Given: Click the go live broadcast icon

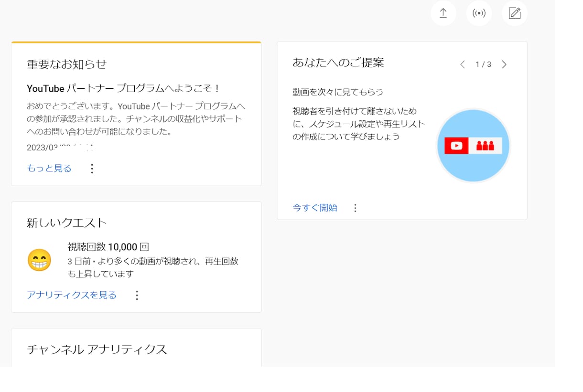Looking at the screenshot, I should (x=479, y=13).
